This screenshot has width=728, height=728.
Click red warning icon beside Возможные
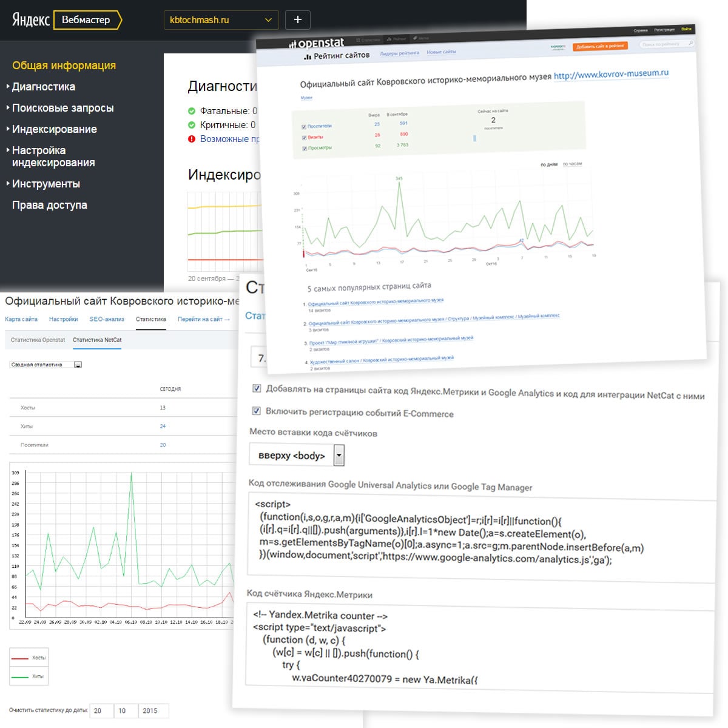192,139
